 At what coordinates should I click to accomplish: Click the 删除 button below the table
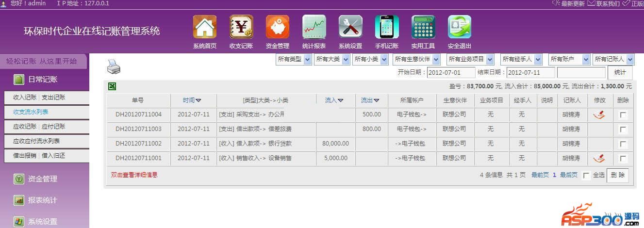coord(617,175)
